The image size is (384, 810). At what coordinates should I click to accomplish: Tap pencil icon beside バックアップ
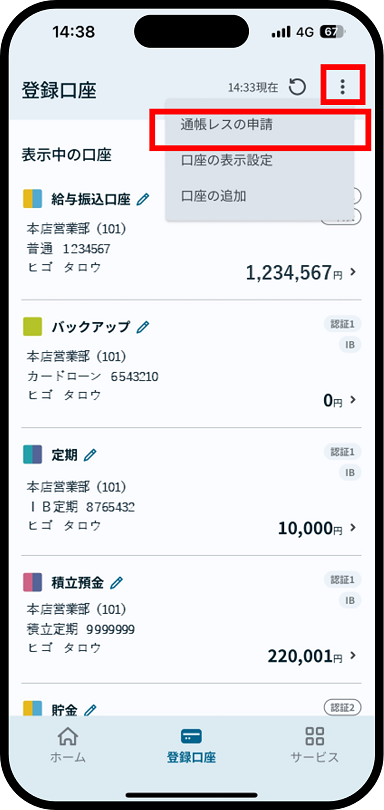coord(143,326)
